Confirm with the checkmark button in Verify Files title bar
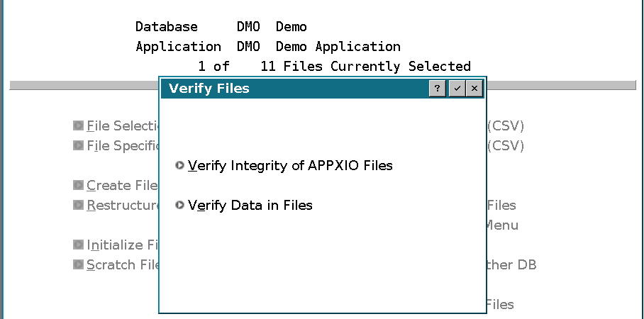This screenshot has height=319, width=644. coord(457,89)
